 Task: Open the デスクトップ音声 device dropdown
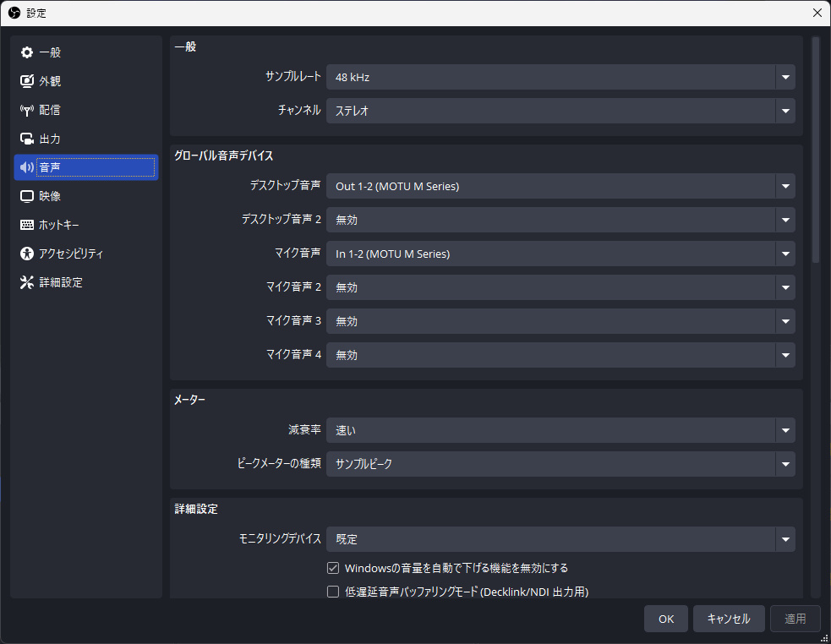click(x=560, y=186)
